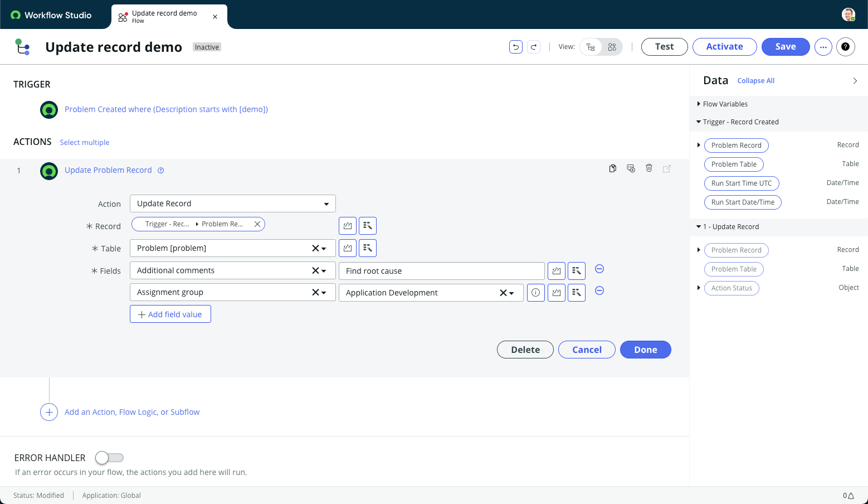Click Add field value button

[170, 314]
